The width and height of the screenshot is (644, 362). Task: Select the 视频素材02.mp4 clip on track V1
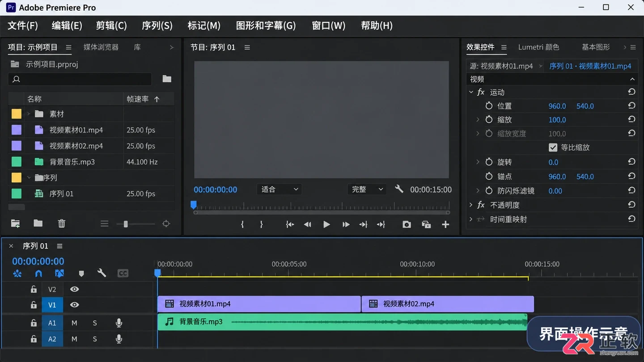[448, 304]
